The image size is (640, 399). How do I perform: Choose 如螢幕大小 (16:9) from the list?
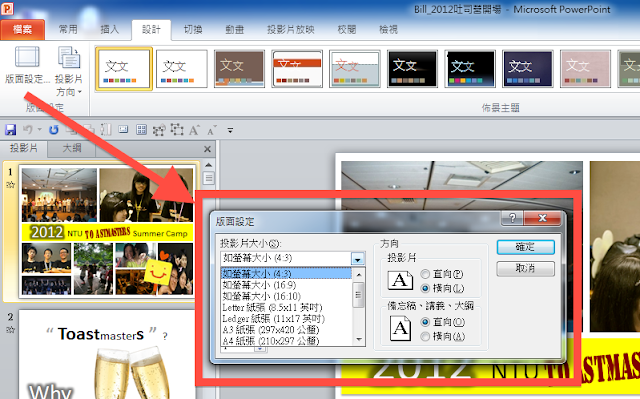(x=286, y=285)
